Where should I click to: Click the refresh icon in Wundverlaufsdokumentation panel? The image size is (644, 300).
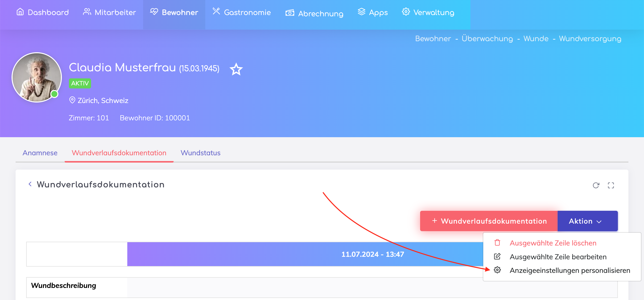(596, 185)
